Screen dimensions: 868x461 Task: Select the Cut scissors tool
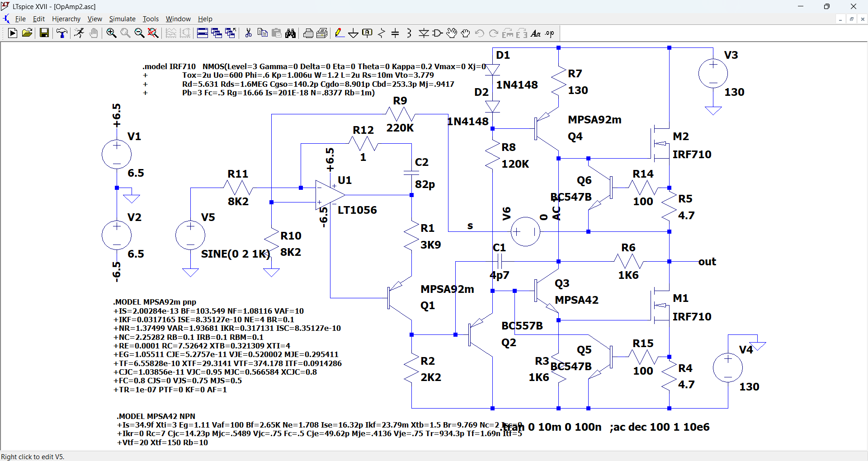(x=248, y=33)
